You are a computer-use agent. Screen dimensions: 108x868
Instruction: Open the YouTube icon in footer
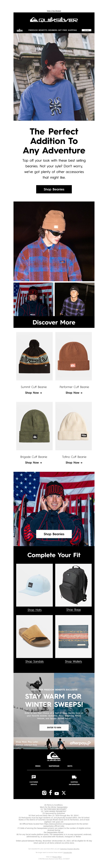point(57,793)
